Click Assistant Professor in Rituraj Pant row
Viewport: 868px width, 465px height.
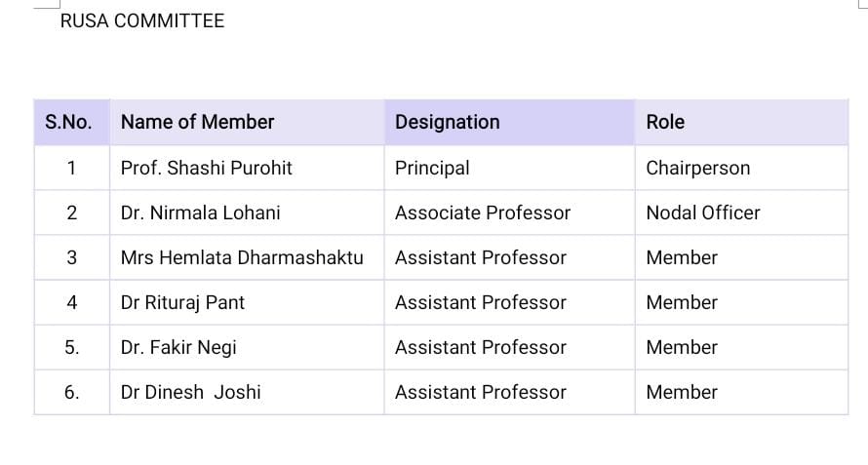point(509,302)
